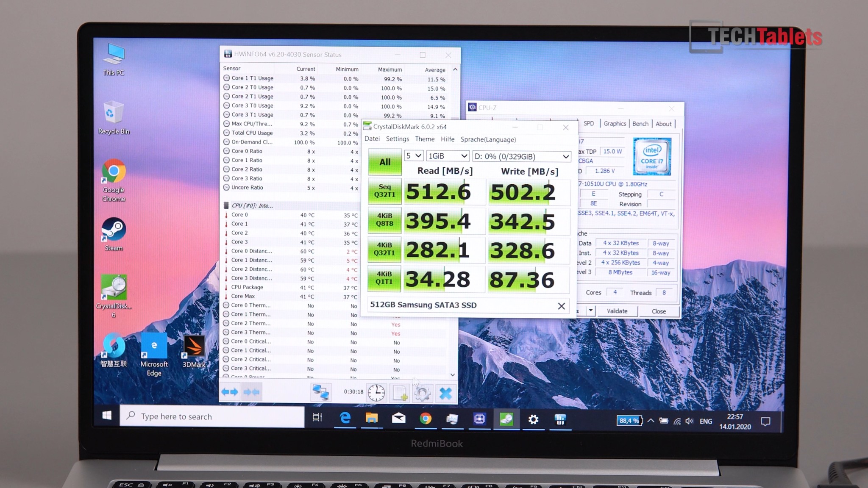The width and height of the screenshot is (868, 488).
Task: Switch to Chrome on the taskbar
Action: click(426, 419)
